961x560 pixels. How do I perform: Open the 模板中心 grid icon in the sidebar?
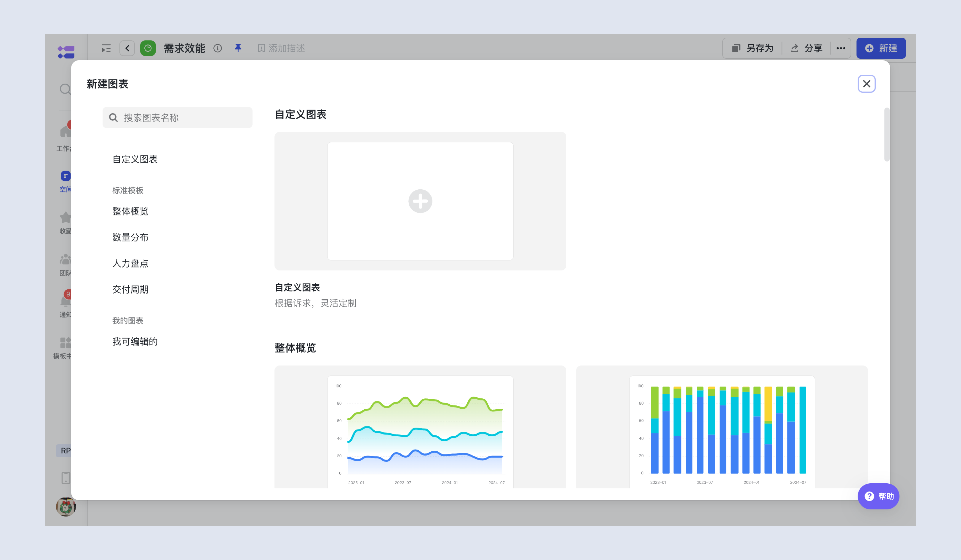(x=65, y=343)
